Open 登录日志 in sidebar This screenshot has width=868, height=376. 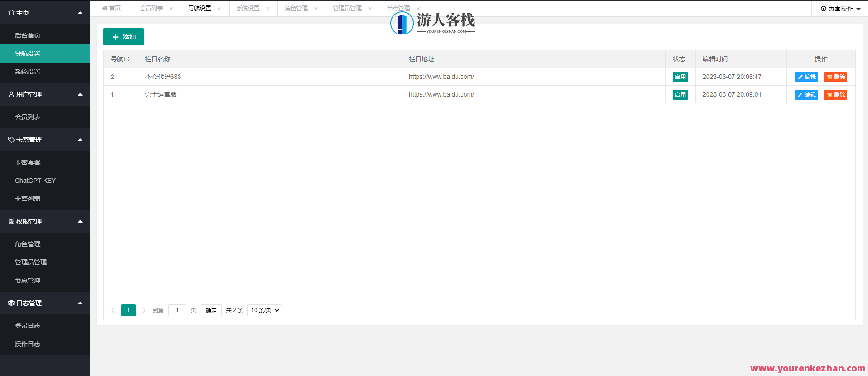[x=45, y=326]
